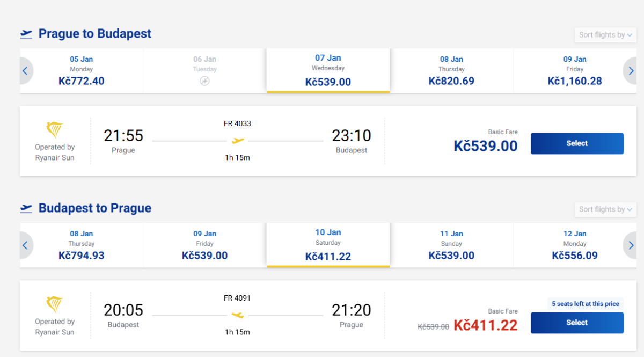Switch to 11 Jan Sunday return date

[451, 245]
